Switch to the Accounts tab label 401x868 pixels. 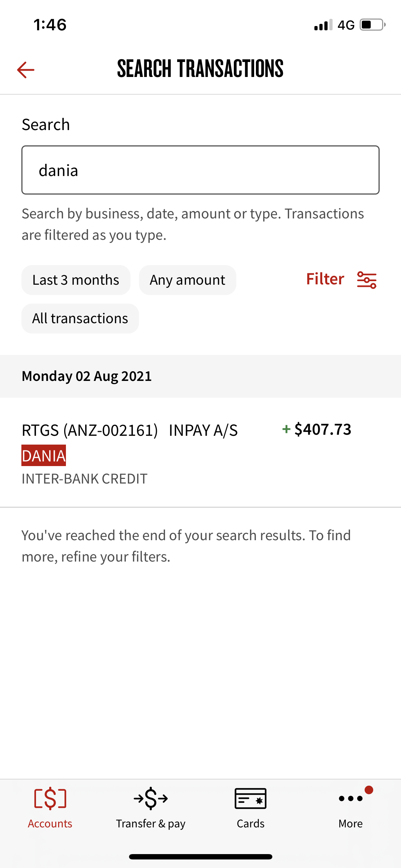(50, 823)
